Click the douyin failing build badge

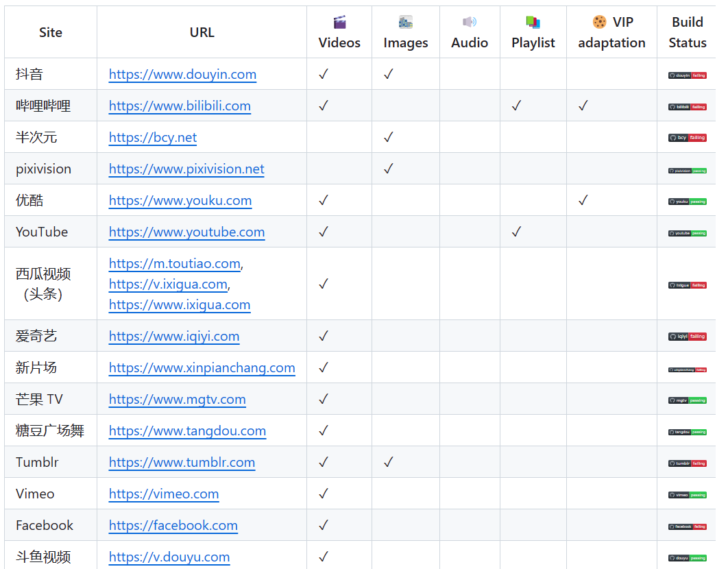coord(687,75)
